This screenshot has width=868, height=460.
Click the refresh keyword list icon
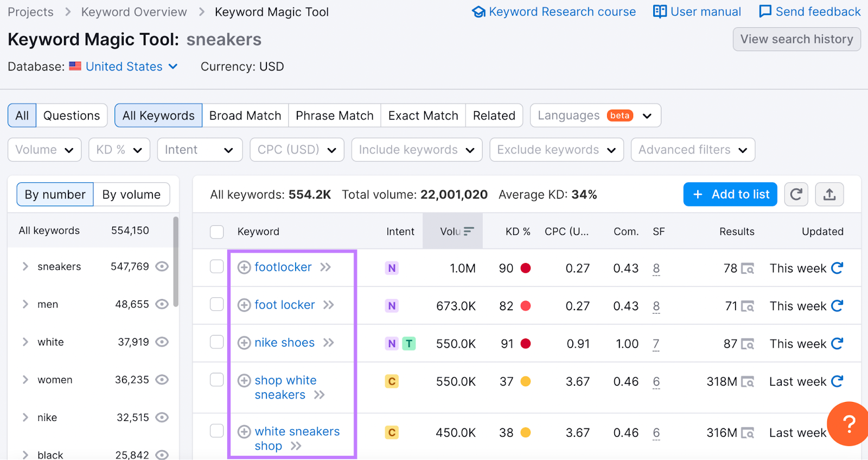point(796,194)
